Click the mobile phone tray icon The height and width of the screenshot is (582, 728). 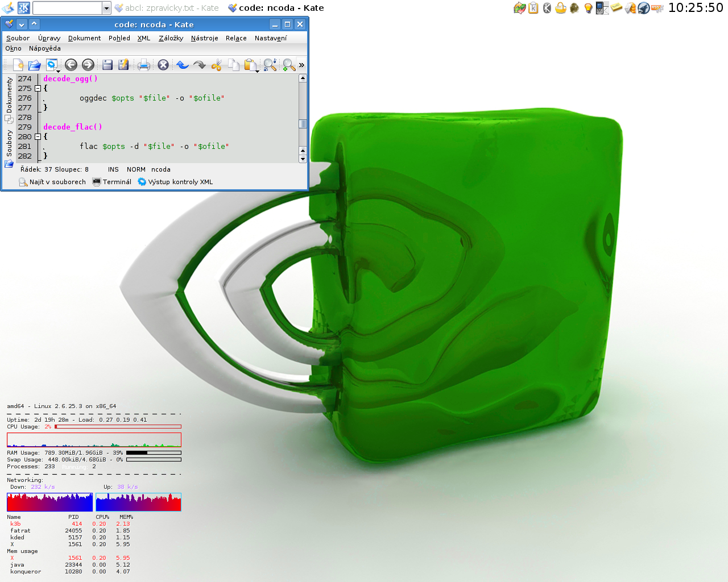pos(602,8)
